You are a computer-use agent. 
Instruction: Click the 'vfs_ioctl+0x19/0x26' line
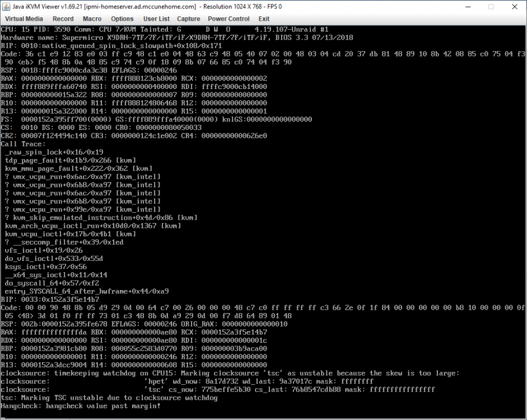43,250
